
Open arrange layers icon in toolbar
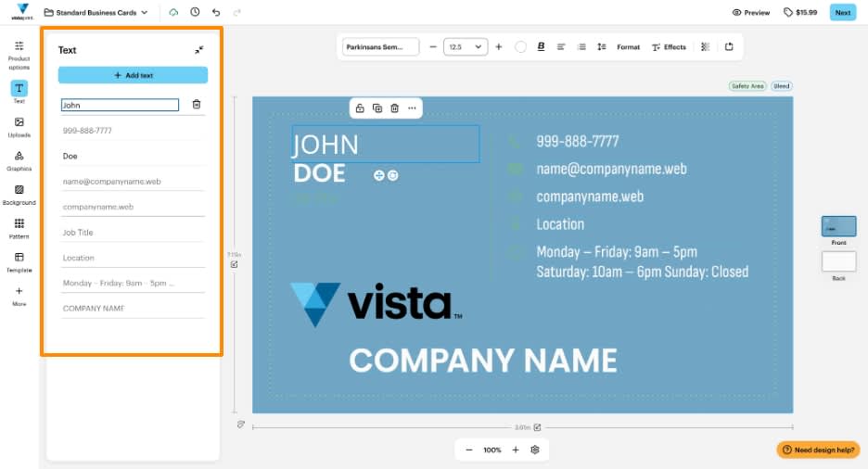705,47
